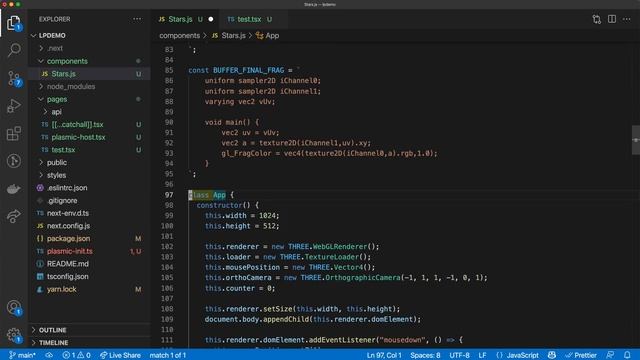Open Run and Debug view
This screenshot has width=640, height=360.
(x=14, y=106)
